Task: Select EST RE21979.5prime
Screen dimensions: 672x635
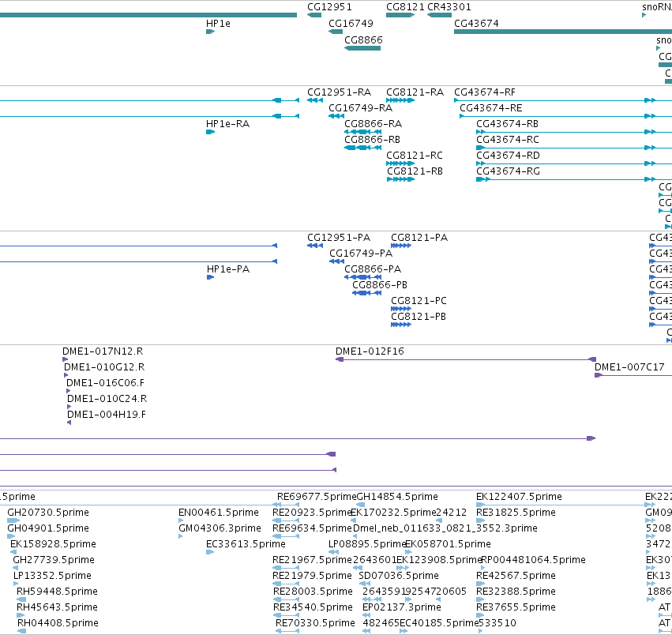Action: (x=312, y=576)
